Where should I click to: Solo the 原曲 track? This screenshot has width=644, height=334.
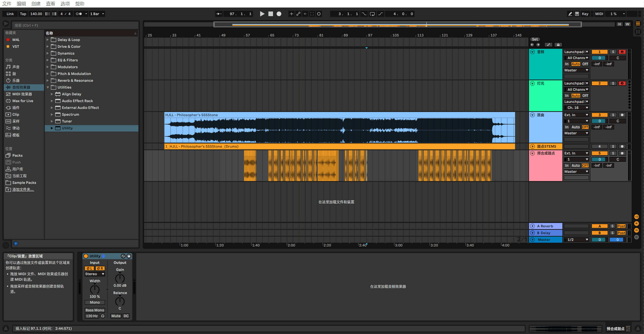(x=613, y=115)
